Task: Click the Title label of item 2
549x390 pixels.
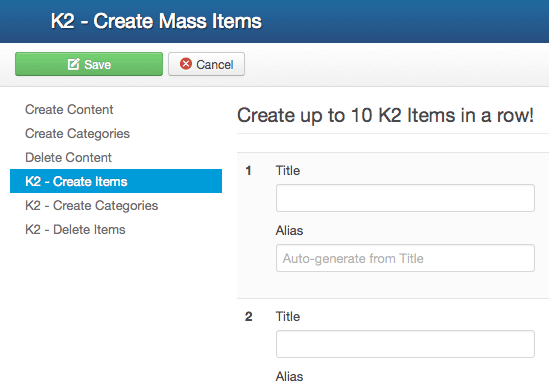Action: point(288,316)
